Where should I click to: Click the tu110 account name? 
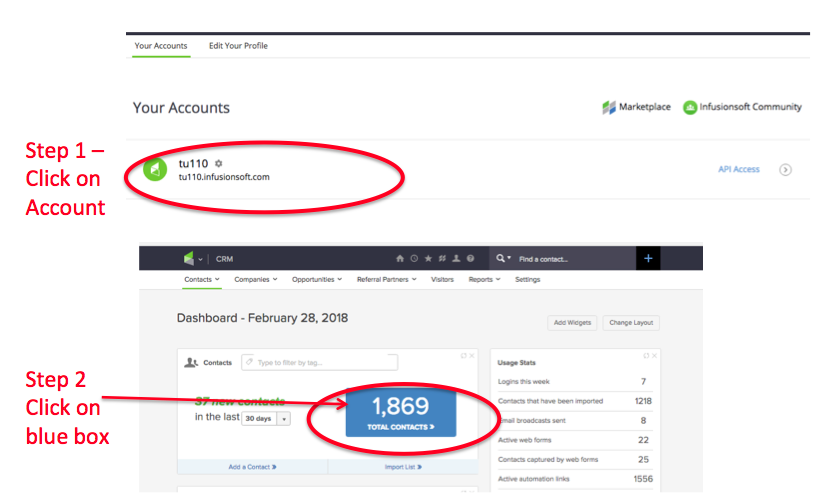[x=193, y=163]
